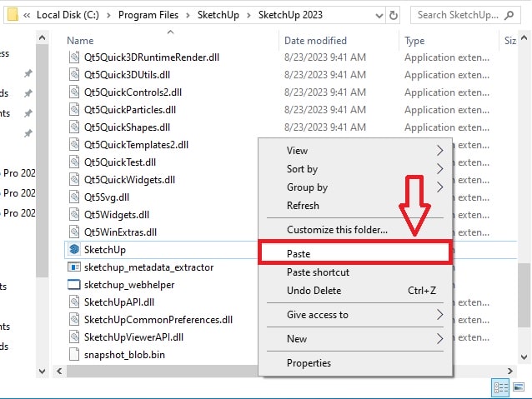This screenshot has width=532, height=399.
Task: Expand the Group by submenu arrow
Action: coord(439,187)
